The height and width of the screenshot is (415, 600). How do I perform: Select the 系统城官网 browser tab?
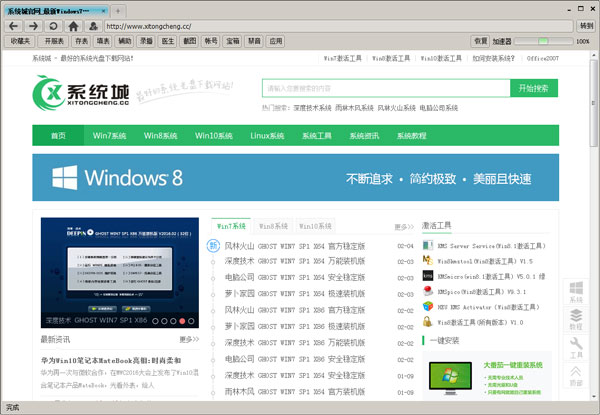point(54,11)
